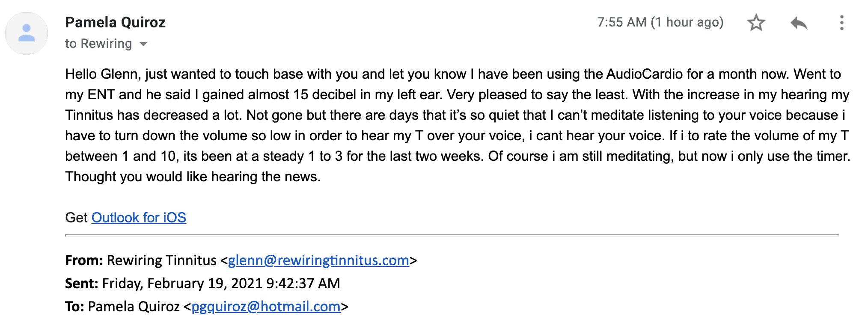
Task: Star this email from Pamela Quiroz
Action: coord(756,23)
